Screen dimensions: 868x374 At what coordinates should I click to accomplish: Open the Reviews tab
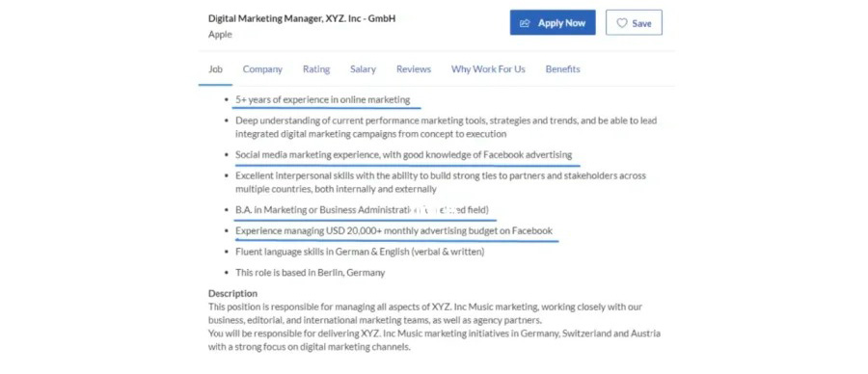(x=414, y=69)
